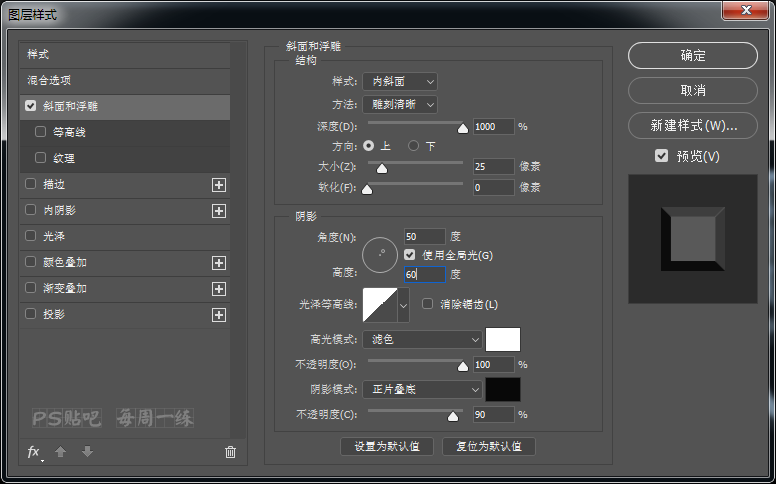Enable the 光泽 checkbox
Viewport: 776px width, 484px height.
click(31, 236)
